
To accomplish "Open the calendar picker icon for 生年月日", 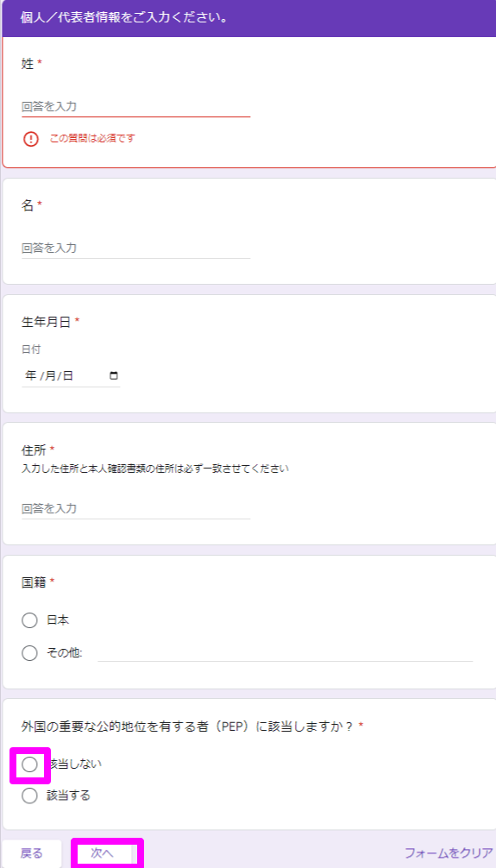I will coord(114,375).
